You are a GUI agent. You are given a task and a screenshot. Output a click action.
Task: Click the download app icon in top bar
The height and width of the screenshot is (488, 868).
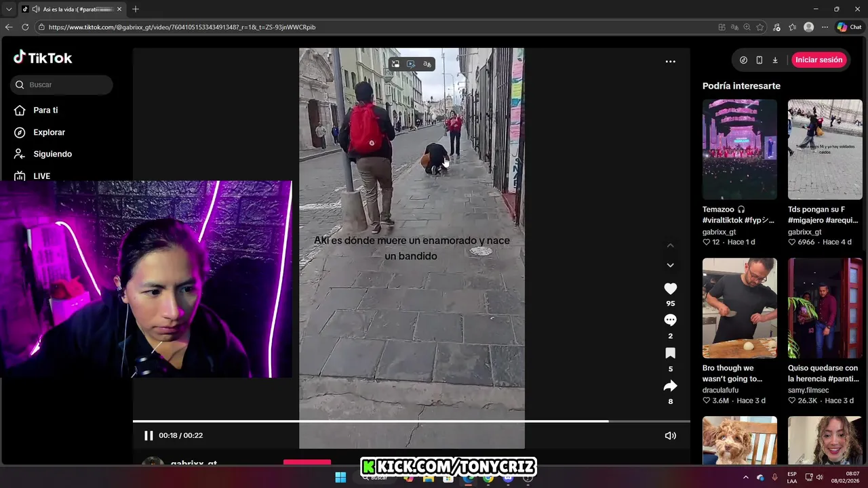[x=775, y=60]
